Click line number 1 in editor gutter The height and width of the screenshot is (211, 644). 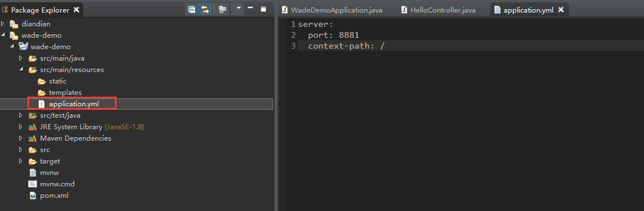click(x=293, y=24)
